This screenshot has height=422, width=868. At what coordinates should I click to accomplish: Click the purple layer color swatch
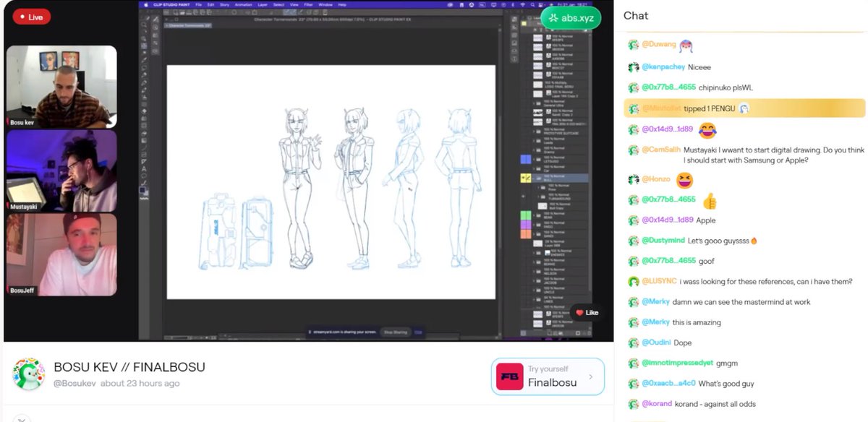(x=524, y=224)
